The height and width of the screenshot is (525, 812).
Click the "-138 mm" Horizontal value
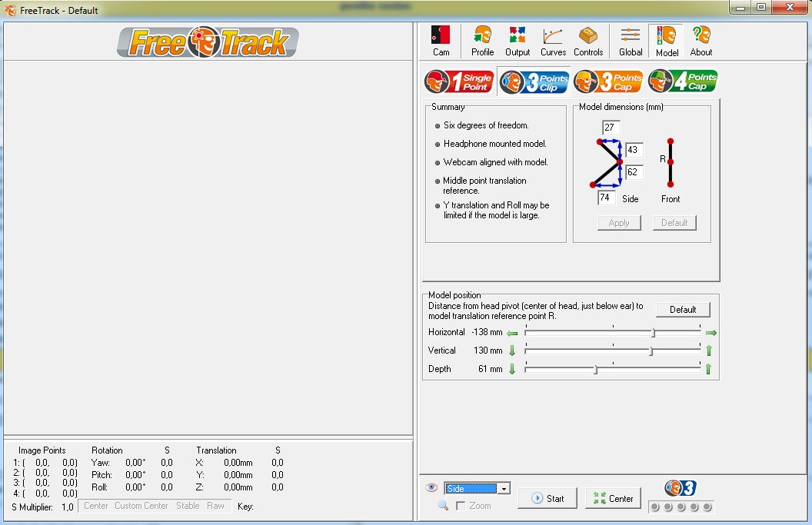[x=487, y=332]
